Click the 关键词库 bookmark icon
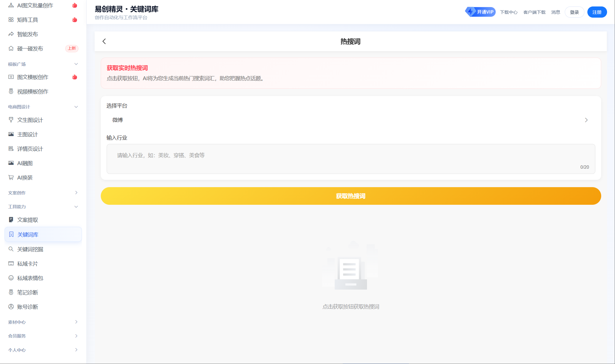 point(11,234)
